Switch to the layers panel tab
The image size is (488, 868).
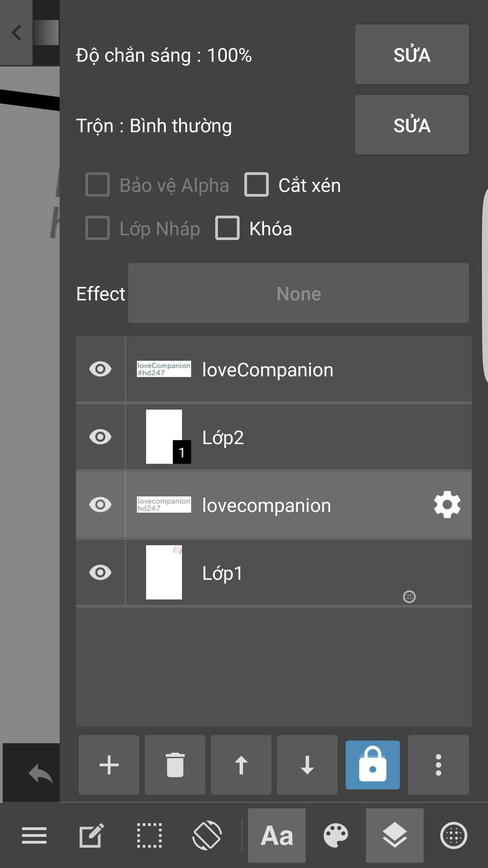tap(395, 836)
